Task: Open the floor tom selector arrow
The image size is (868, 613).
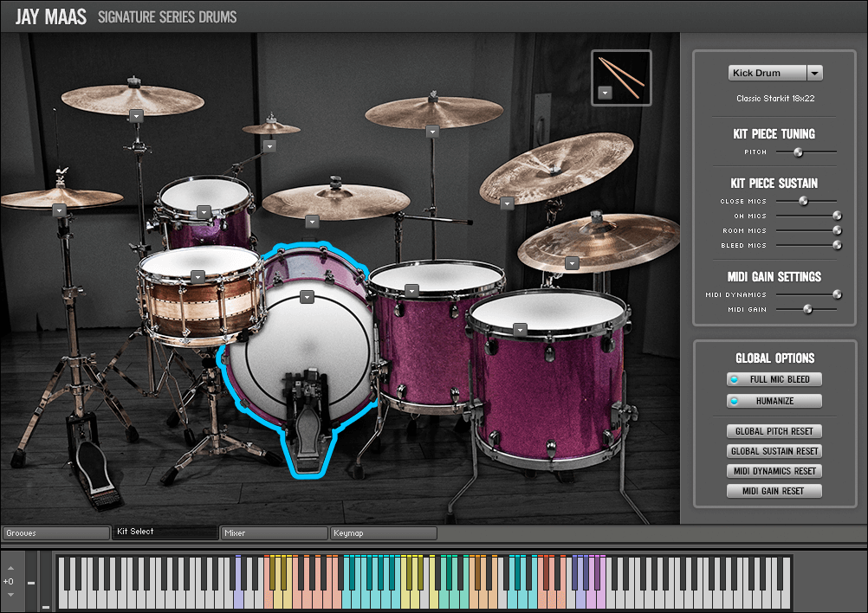Action: [x=520, y=329]
